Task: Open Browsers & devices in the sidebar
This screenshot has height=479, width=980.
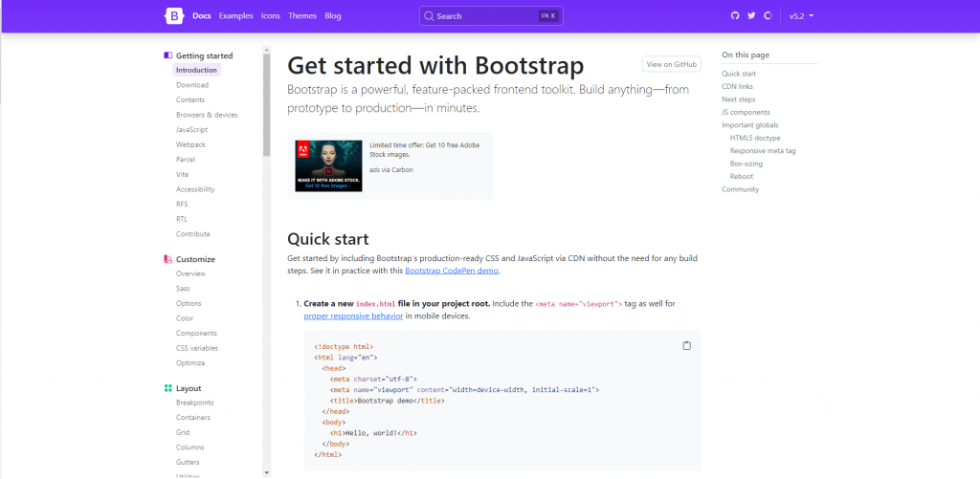Action: click(x=207, y=115)
